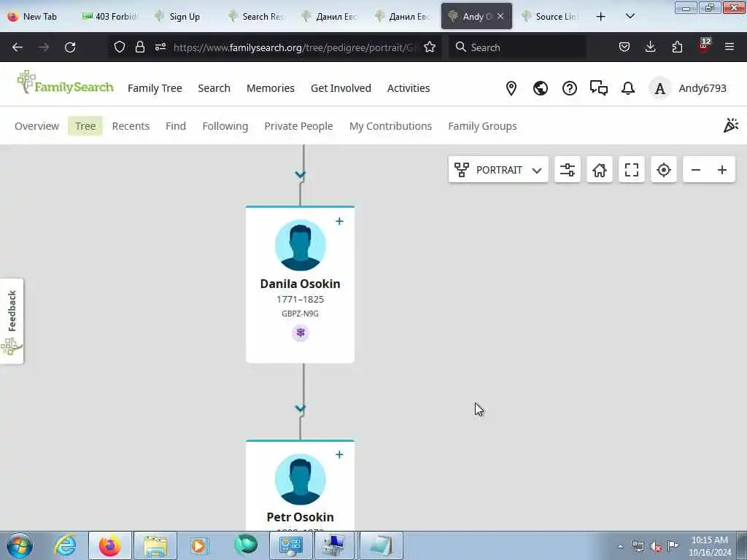
Task: Toggle fullscreen tree view
Action: point(632,169)
